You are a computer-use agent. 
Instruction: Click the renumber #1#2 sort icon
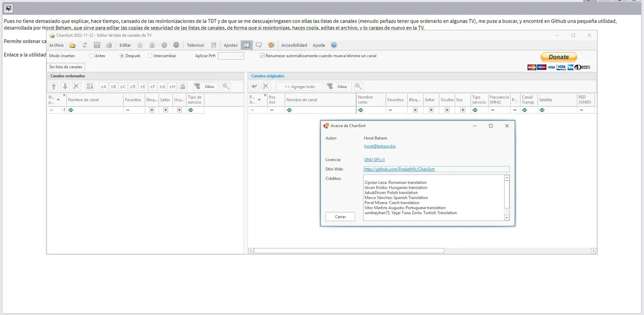[90, 87]
